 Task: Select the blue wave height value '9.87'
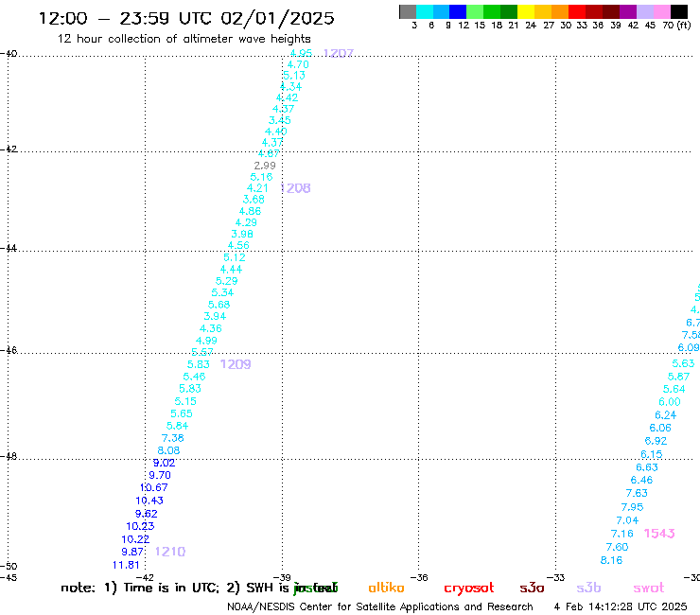coord(132,552)
